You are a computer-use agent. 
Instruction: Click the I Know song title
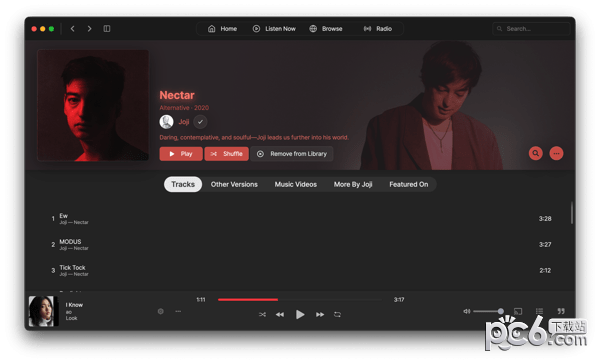pyautogui.click(x=74, y=305)
